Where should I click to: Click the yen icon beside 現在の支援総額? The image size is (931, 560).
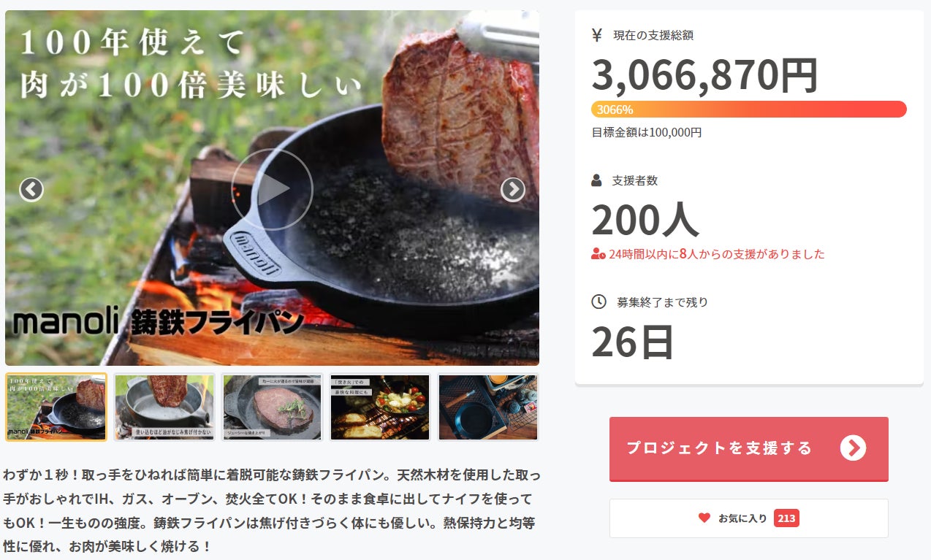596,34
